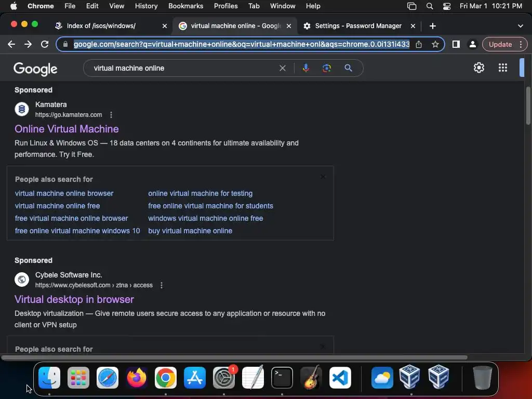Open the tab search chevron
The height and width of the screenshot is (399, 532).
point(521,26)
